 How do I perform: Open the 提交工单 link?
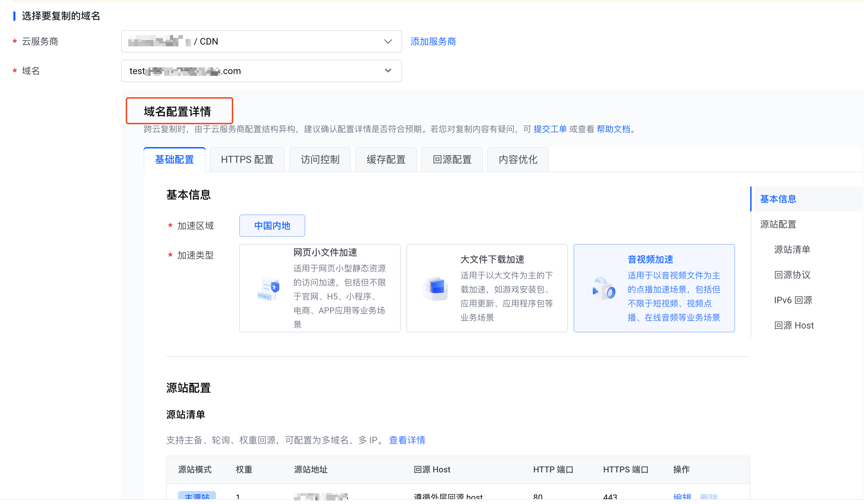550,129
